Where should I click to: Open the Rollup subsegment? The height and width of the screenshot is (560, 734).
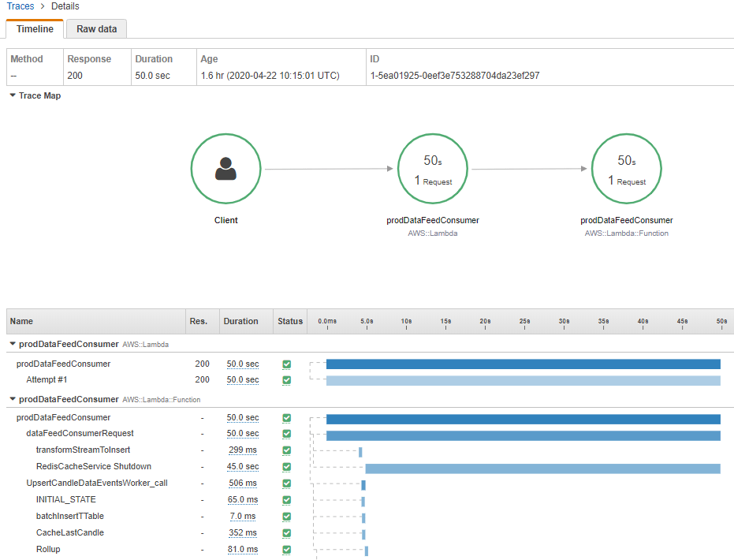(48, 549)
